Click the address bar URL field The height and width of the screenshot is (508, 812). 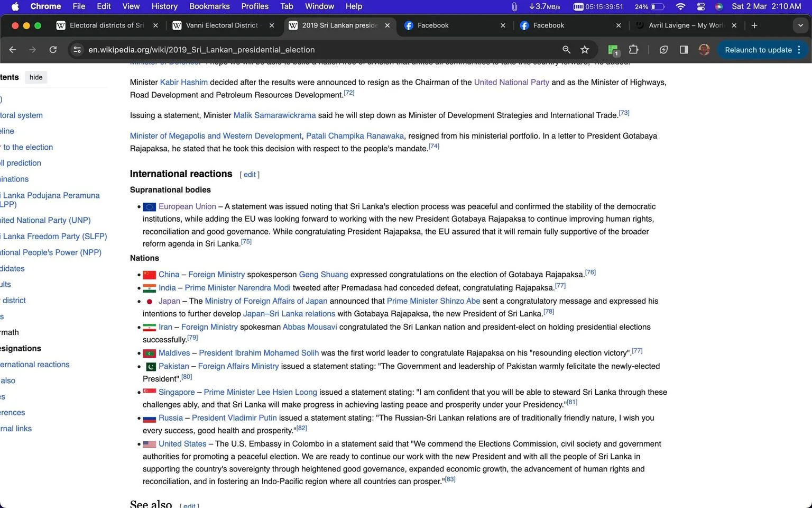coord(317,50)
